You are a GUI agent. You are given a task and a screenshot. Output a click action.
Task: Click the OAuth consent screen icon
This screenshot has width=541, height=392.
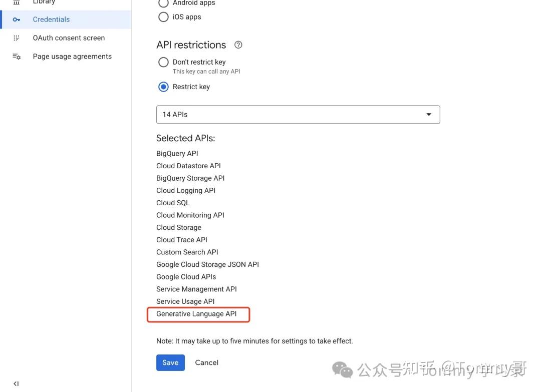click(17, 38)
